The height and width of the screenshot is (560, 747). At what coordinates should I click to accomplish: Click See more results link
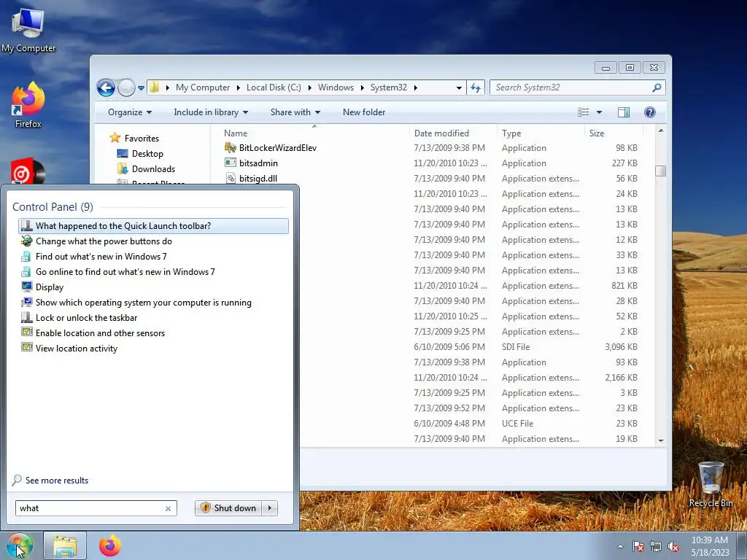pyautogui.click(x=57, y=481)
